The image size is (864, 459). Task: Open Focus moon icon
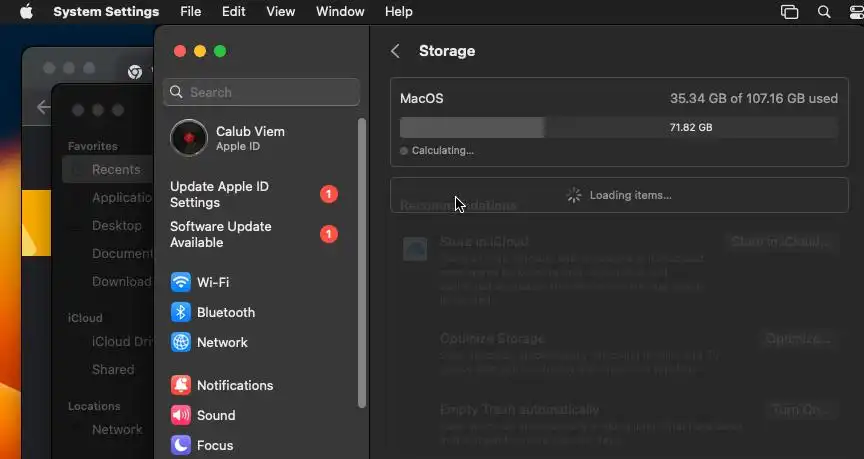point(181,445)
